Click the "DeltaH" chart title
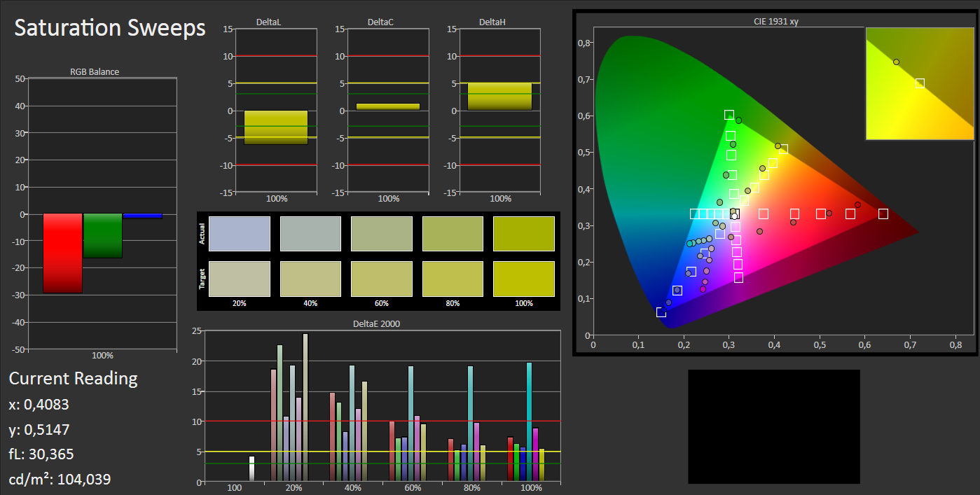980x495 pixels. coord(492,22)
